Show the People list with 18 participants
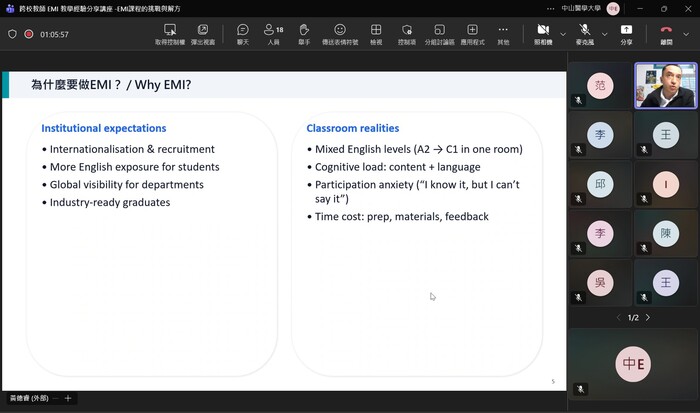Screen dimensions: 700x413 [x=274, y=30]
